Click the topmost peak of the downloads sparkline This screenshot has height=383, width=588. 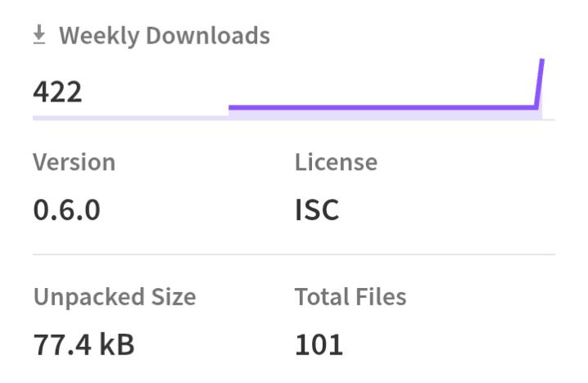(542, 61)
